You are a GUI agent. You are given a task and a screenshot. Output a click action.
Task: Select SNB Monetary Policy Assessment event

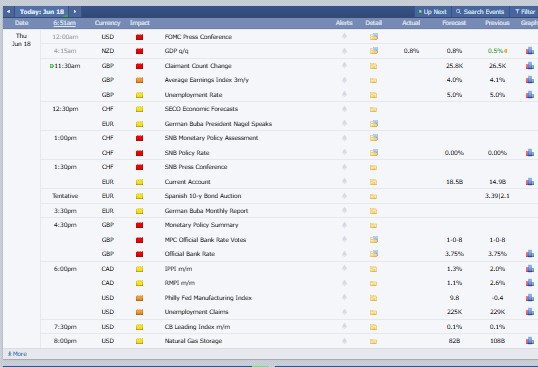[x=211, y=138]
